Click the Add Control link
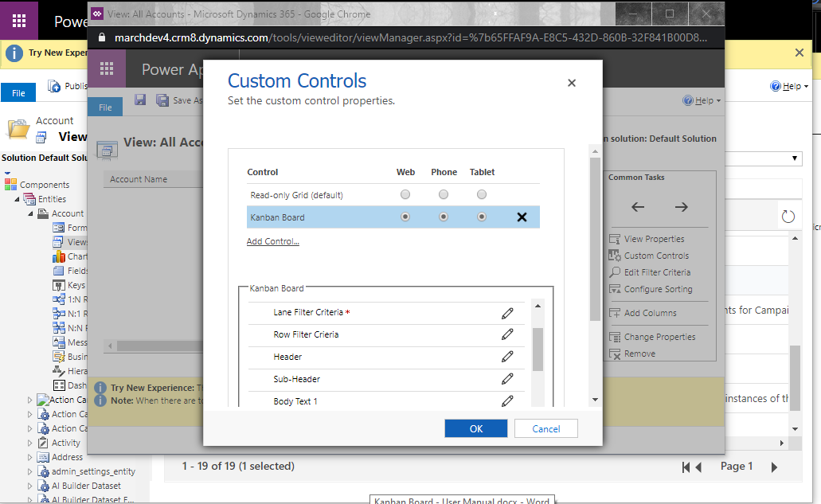 pyautogui.click(x=272, y=241)
